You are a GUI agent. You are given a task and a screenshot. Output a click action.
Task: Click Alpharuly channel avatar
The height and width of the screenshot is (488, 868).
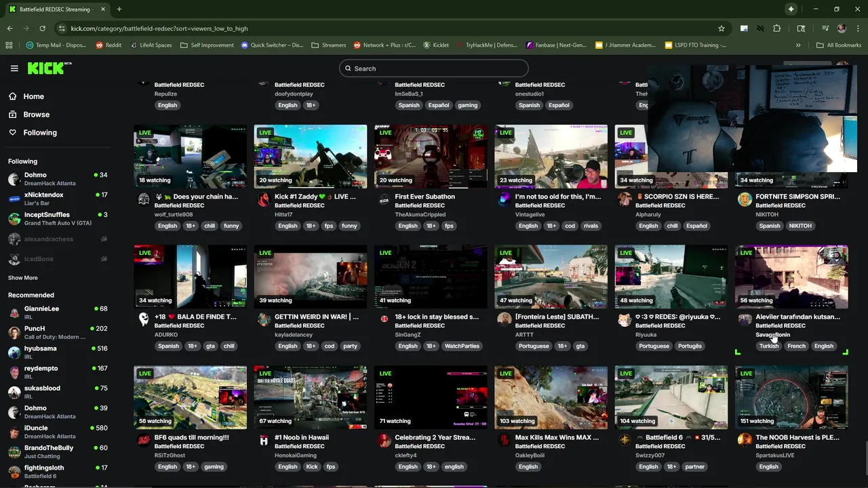click(x=624, y=199)
